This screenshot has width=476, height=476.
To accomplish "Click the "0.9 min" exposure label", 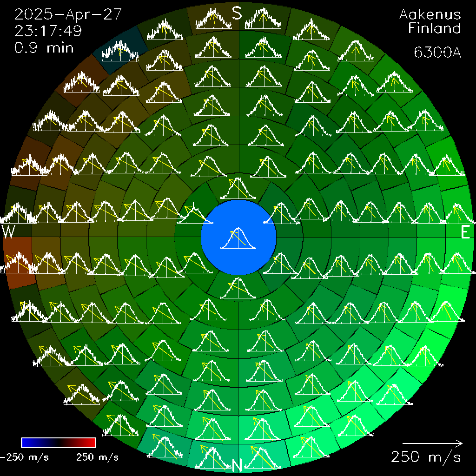I will pyautogui.click(x=44, y=47).
